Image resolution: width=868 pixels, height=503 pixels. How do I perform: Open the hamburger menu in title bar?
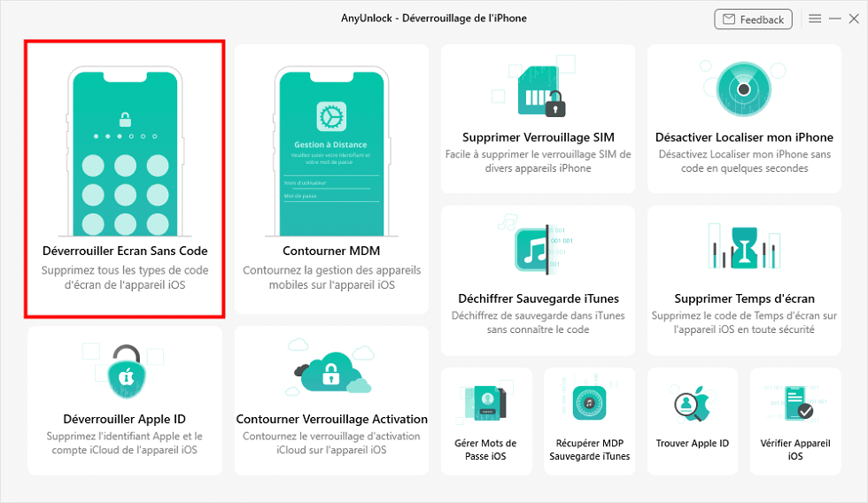coord(815,19)
